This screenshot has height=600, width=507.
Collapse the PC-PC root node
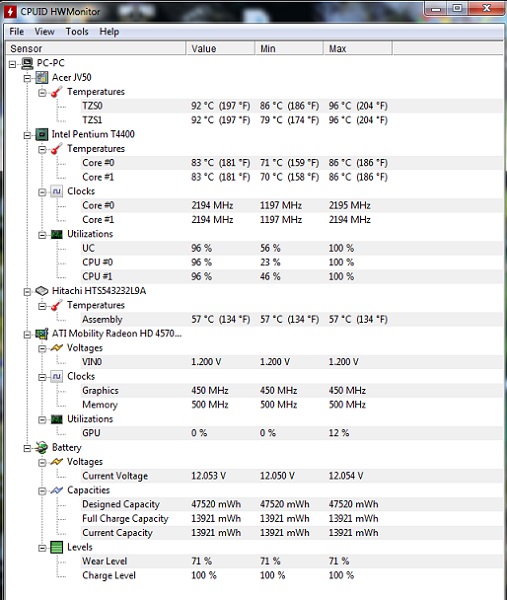point(13,64)
